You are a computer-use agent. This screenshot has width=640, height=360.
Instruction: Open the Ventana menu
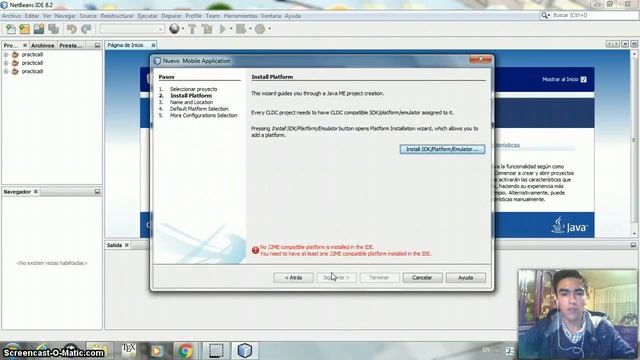coord(271,16)
